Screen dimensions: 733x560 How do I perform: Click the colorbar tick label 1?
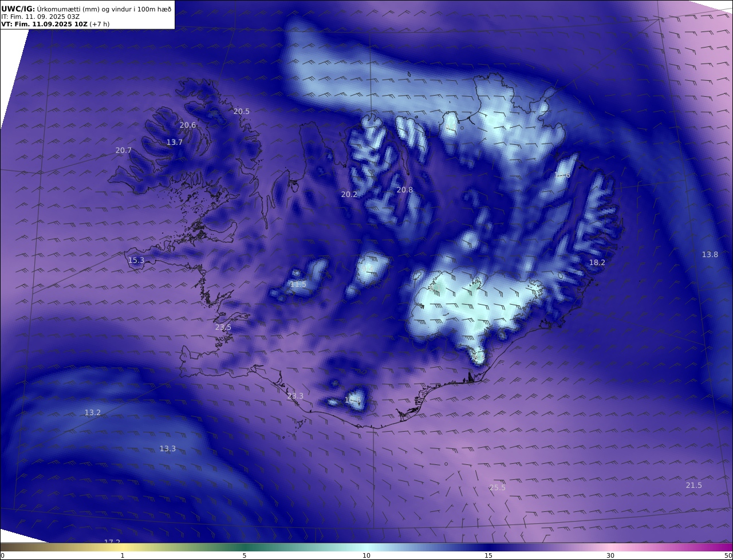[123, 555]
